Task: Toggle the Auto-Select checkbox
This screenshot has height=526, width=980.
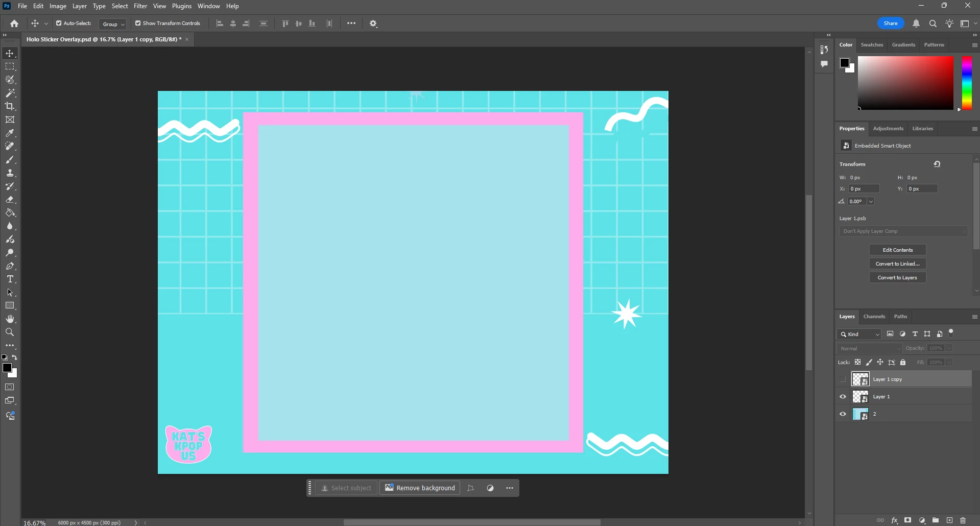Action: pyautogui.click(x=59, y=23)
